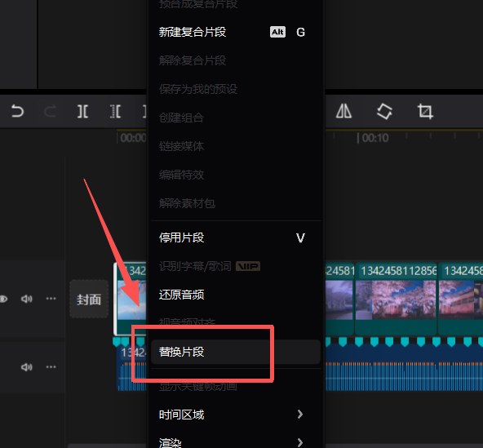Click the rotate icon in toolbar
Image resolution: width=483 pixels, height=448 pixels.
[384, 111]
